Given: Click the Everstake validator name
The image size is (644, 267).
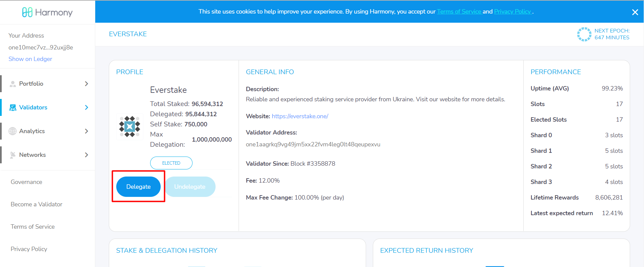Looking at the screenshot, I should coord(168,90).
